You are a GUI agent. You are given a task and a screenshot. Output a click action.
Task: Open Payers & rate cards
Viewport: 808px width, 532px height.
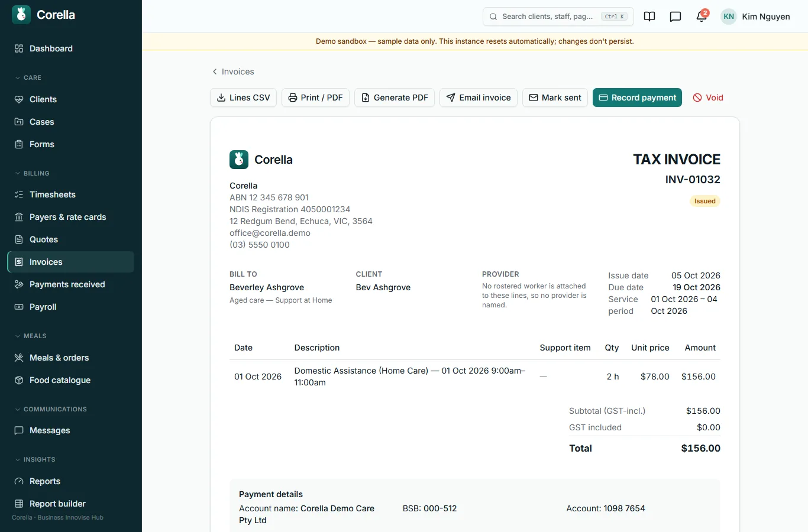pyautogui.click(x=71, y=217)
